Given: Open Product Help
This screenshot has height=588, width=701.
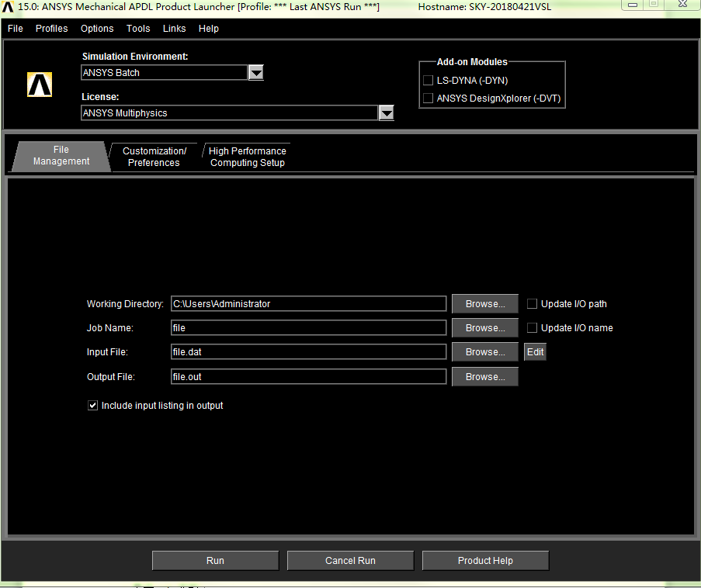Looking at the screenshot, I should pyautogui.click(x=485, y=560).
